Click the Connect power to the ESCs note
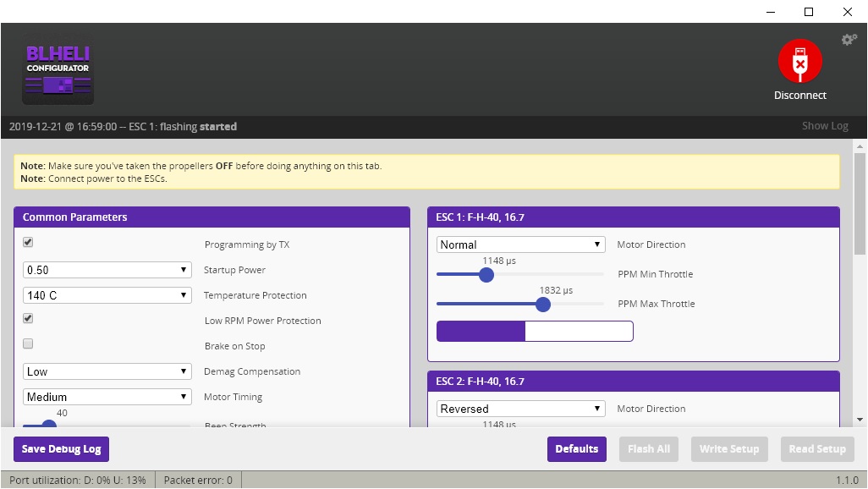Screen dimensions: 868x489 tap(94, 179)
